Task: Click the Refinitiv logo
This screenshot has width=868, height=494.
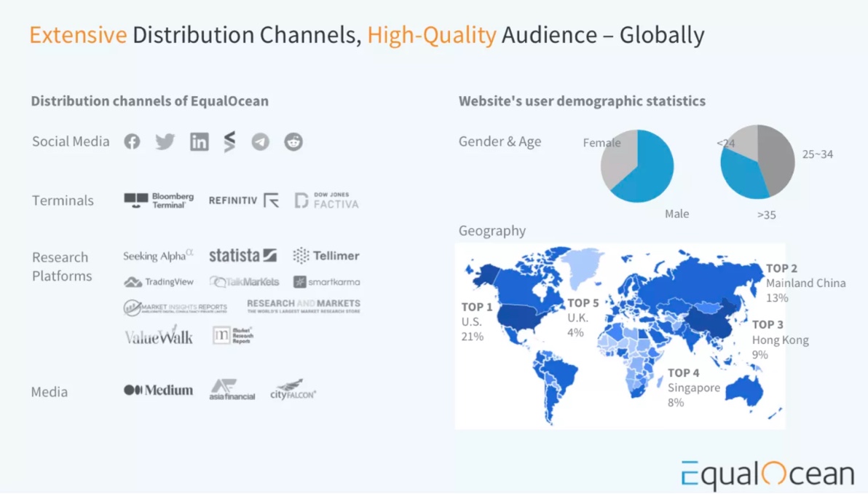Action: [x=243, y=200]
